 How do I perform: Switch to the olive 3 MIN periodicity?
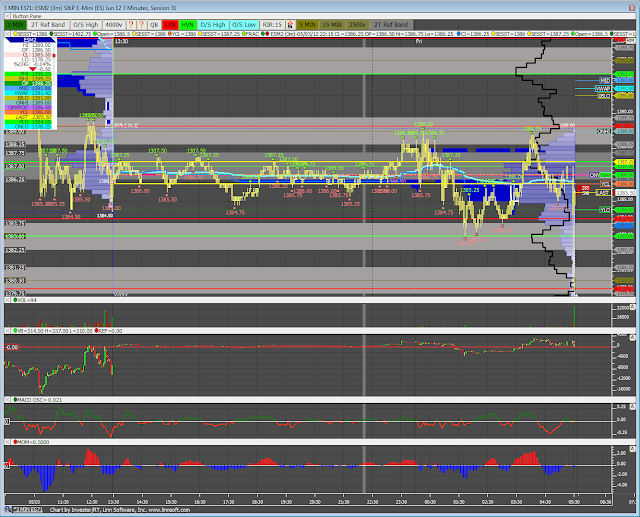[x=307, y=24]
